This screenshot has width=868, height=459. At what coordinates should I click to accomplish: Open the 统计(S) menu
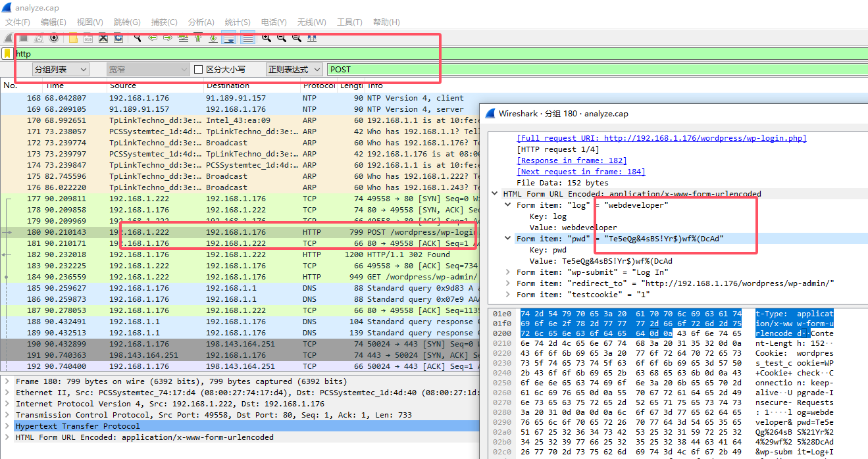[237, 22]
